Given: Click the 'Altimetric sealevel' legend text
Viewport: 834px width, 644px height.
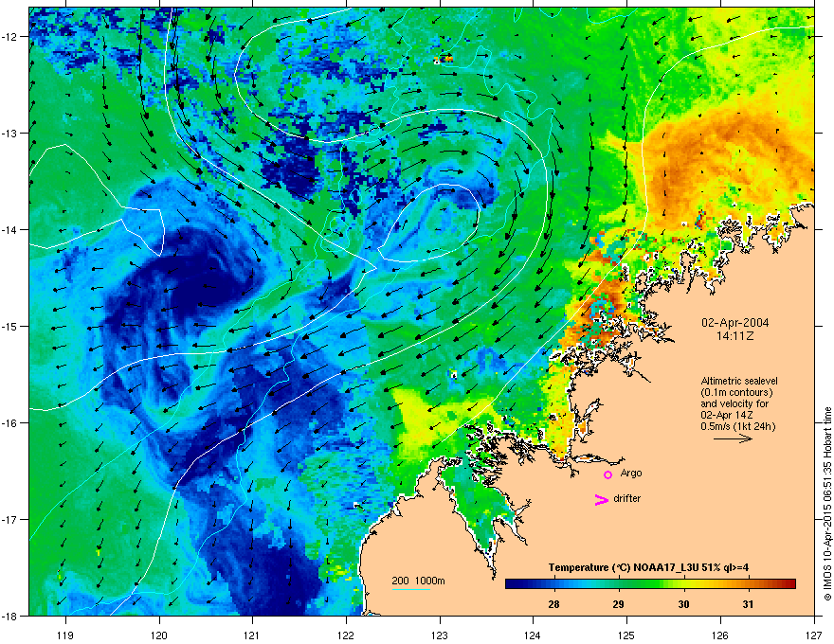Looking at the screenshot, I should tap(739, 381).
